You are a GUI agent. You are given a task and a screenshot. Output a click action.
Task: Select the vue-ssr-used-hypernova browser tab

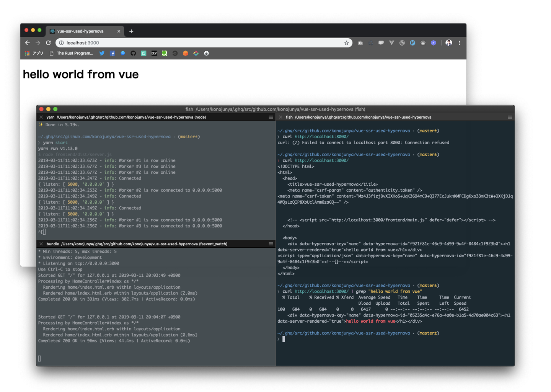[x=84, y=31]
